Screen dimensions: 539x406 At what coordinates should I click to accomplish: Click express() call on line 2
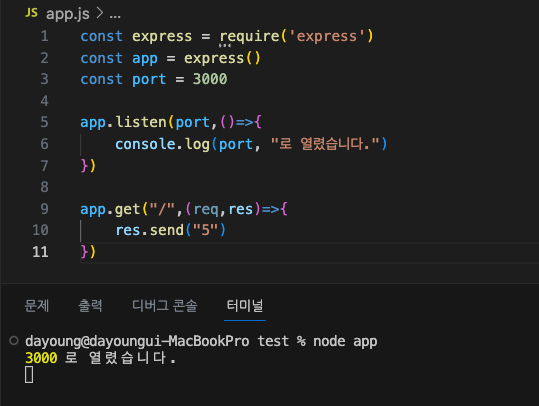222,58
